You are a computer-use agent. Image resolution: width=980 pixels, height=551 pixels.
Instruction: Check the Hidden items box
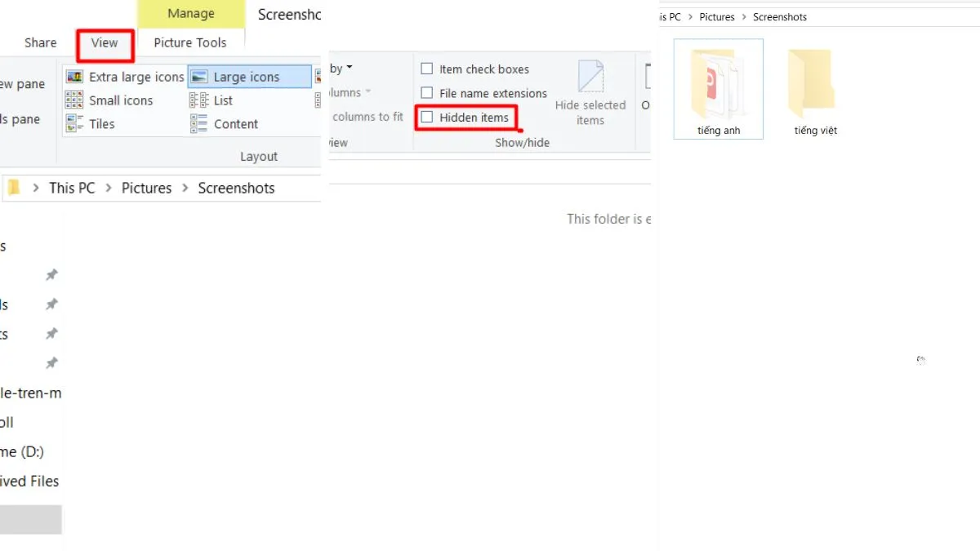coord(427,117)
